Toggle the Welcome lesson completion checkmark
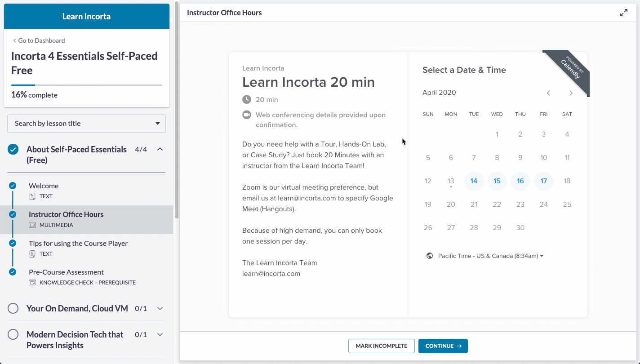 tap(13, 186)
